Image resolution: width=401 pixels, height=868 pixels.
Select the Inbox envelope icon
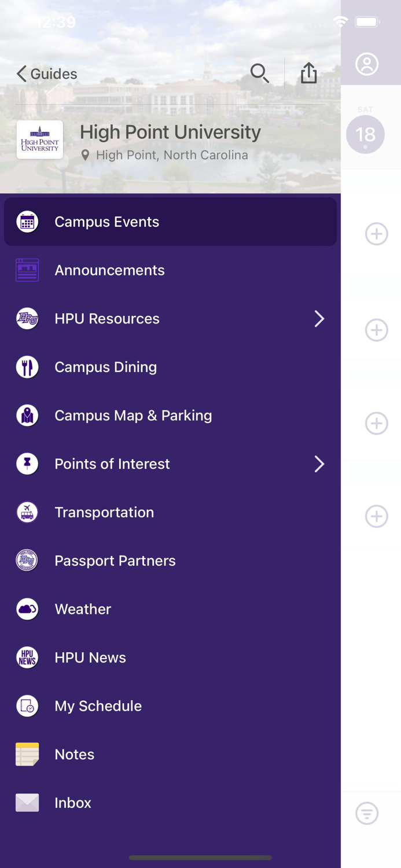click(x=27, y=803)
